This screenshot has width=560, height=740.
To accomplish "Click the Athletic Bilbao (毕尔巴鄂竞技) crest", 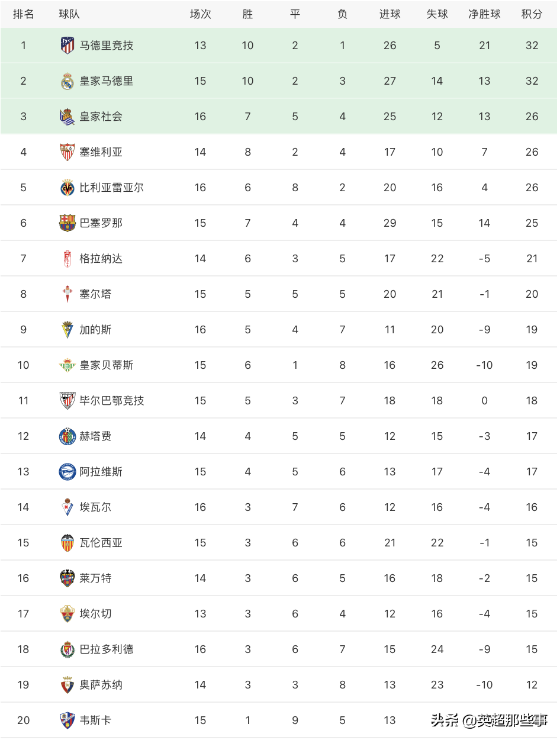I will pos(67,401).
